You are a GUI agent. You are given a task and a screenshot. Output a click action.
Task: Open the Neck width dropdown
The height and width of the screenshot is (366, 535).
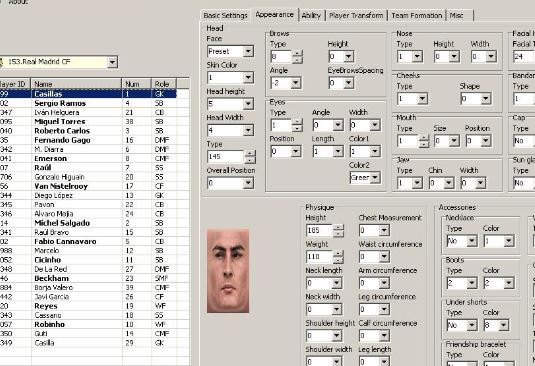pyautogui.click(x=336, y=309)
